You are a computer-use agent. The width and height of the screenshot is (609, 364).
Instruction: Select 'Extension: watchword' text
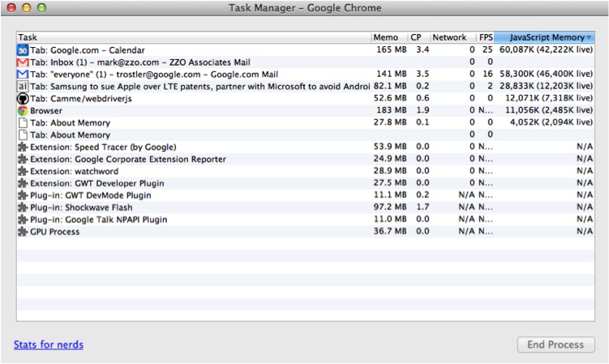[x=74, y=171]
